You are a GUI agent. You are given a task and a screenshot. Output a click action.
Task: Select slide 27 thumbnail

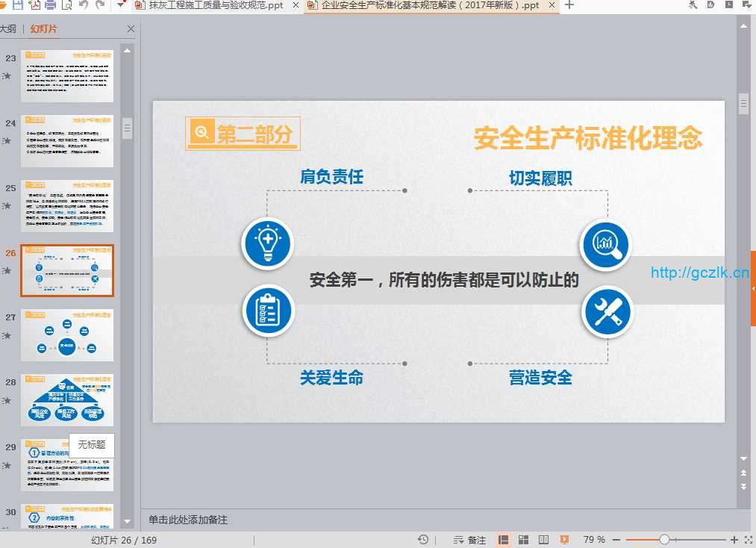coord(67,335)
